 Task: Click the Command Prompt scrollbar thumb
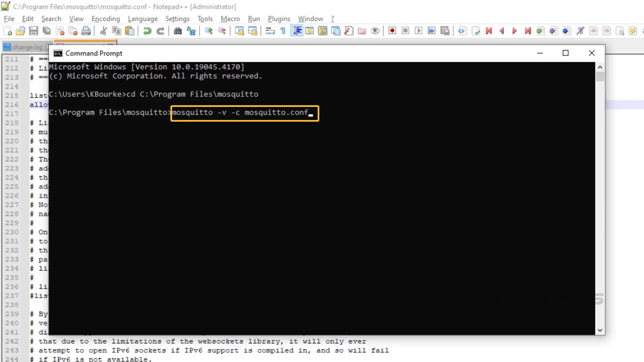[x=600, y=77]
